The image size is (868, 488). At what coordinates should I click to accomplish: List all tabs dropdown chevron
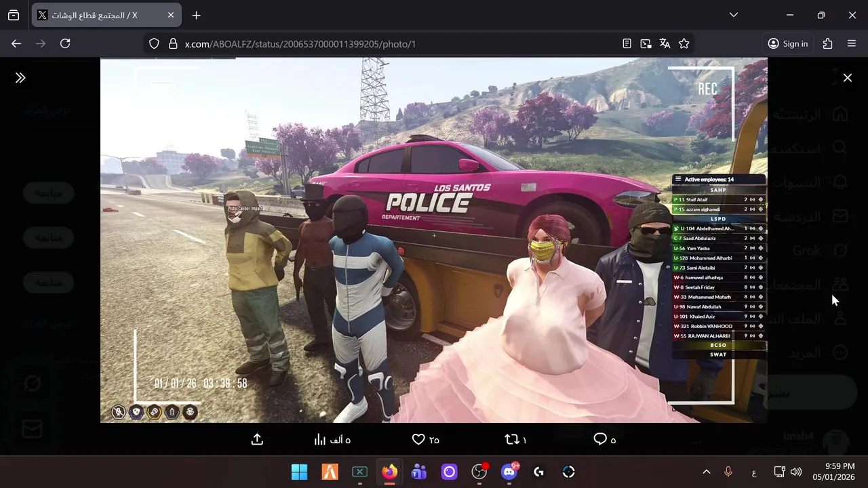pyautogui.click(x=733, y=15)
